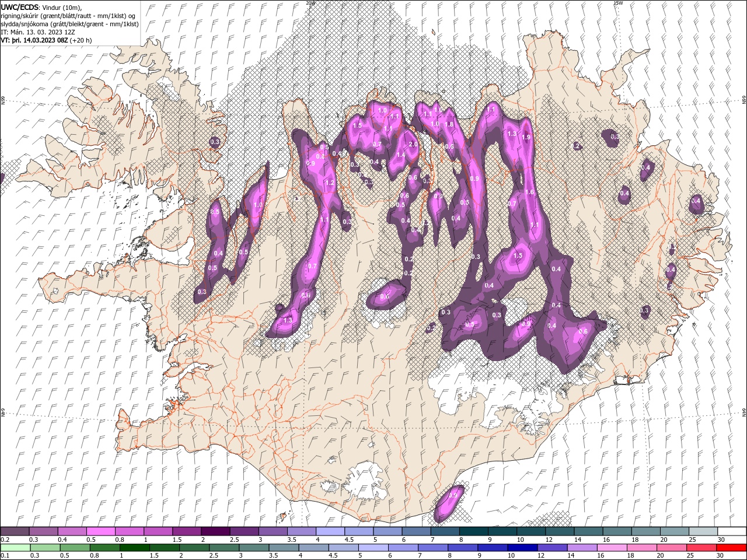Select the pale grey 25 swatch in upper legend
747x560 pixels.
[x=703, y=531]
